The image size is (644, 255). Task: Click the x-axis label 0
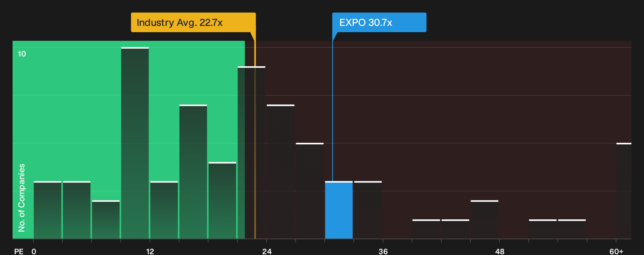point(34,251)
